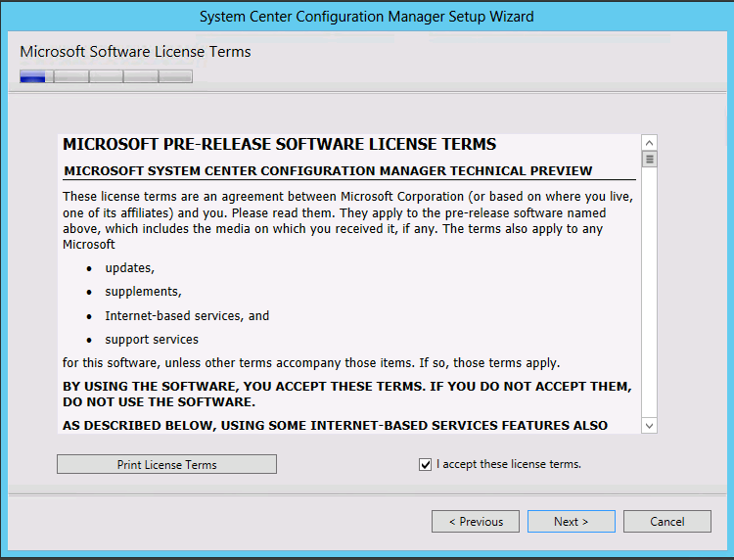
Task: Click the heading MICROSOFT PRE-RELEASE SOFTWARE LICENSE TERMS
Action: [280, 144]
